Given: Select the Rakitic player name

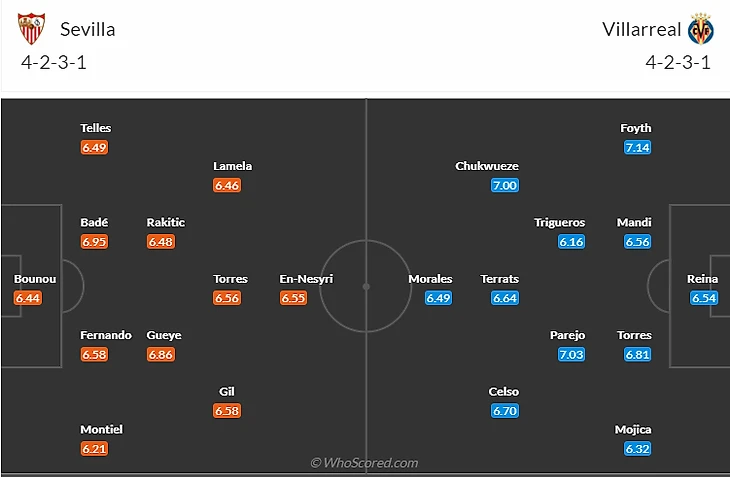Looking at the screenshot, I should click(x=166, y=222).
